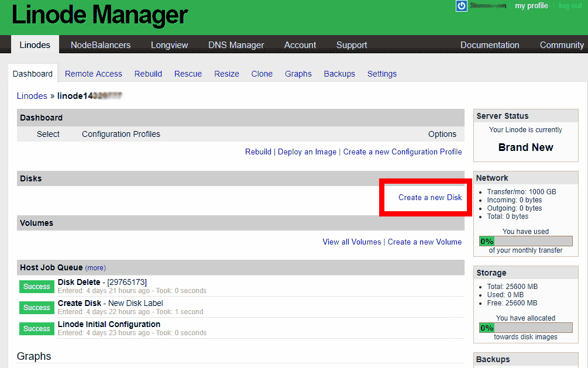Open the Backups sub-tab

(x=339, y=74)
